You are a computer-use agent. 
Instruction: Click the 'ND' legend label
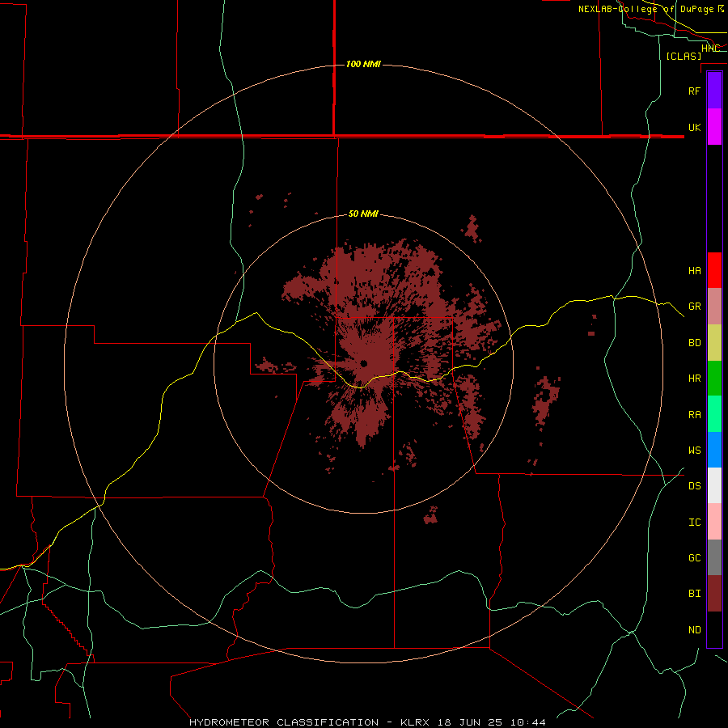click(694, 630)
